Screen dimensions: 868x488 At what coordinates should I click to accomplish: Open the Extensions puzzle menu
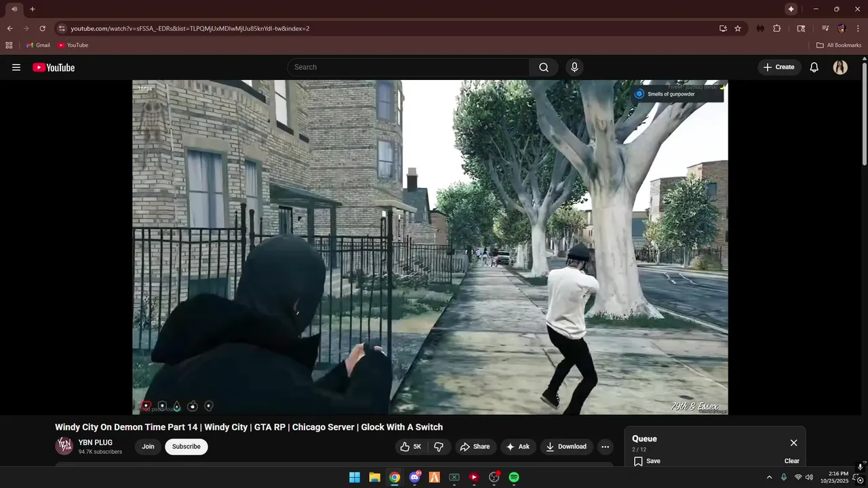click(777, 28)
